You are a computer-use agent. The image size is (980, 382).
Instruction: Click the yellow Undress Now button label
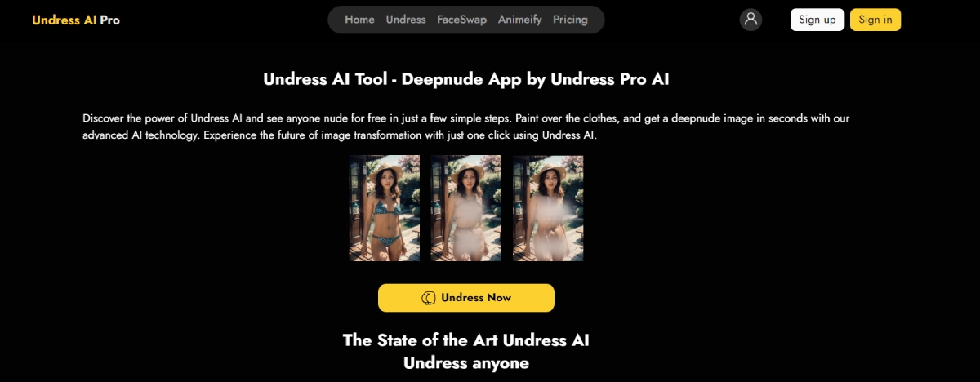coord(476,298)
